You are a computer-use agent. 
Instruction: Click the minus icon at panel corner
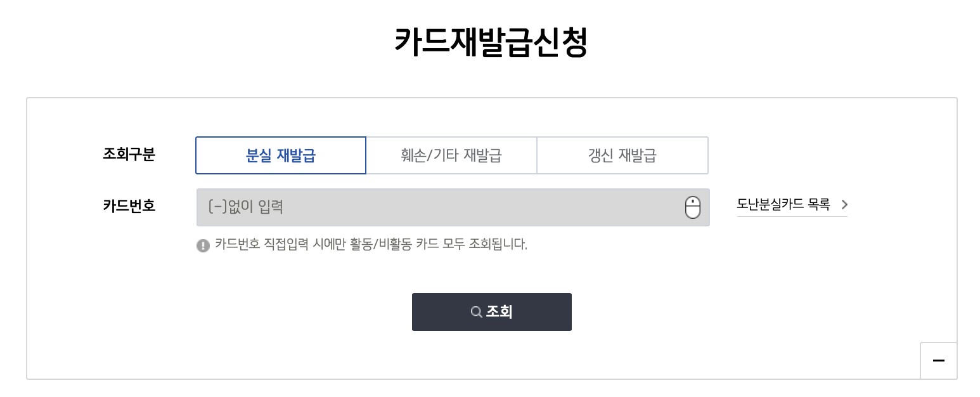(938, 361)
